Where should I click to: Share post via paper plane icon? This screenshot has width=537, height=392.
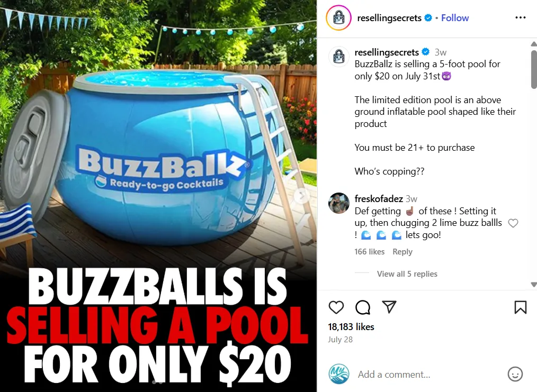389,307
